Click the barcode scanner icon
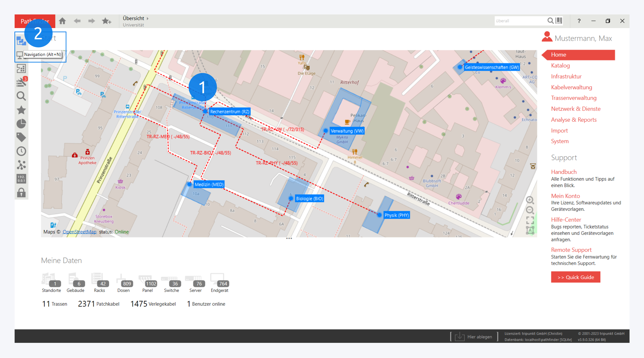Image resolution: width=644 pixels, height=358 pixels. pyautogui.click(x=559, y=21)
